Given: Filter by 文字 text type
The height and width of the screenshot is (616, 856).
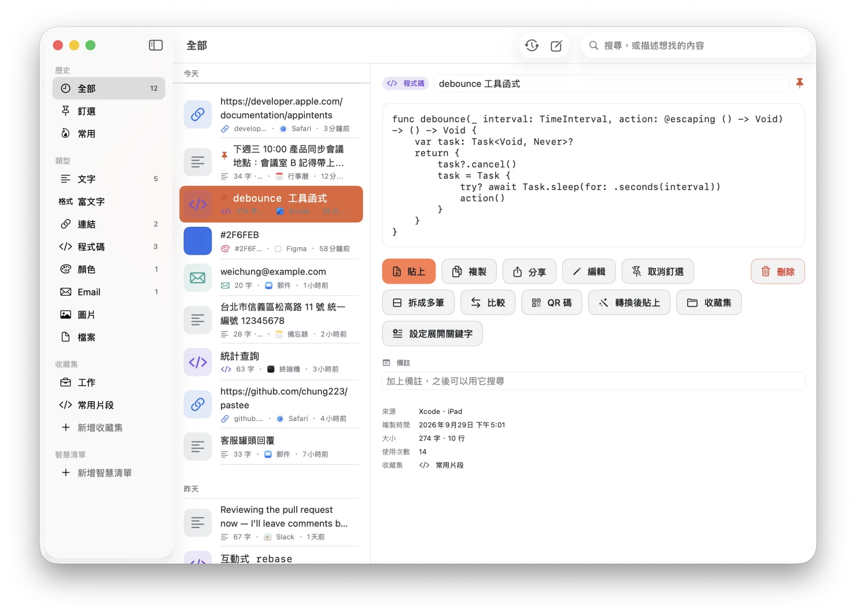Looking at the screenshot, I should [x=108, y=179].
